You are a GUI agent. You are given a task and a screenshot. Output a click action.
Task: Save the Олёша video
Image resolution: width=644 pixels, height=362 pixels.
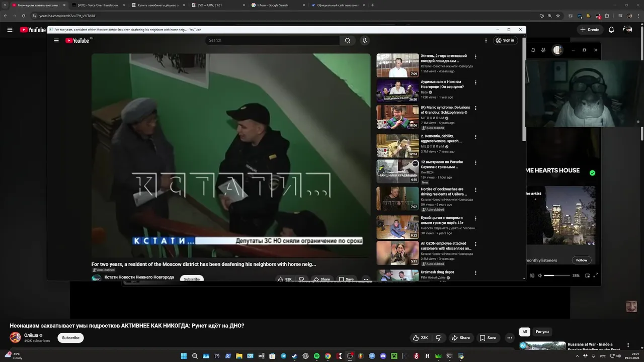click(x=488, y=338)
